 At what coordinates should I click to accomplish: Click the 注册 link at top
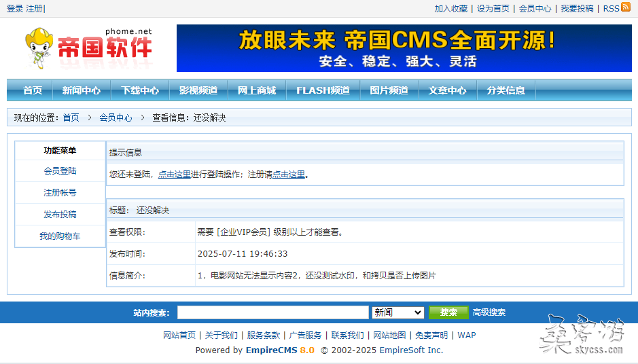pos(34,9)
